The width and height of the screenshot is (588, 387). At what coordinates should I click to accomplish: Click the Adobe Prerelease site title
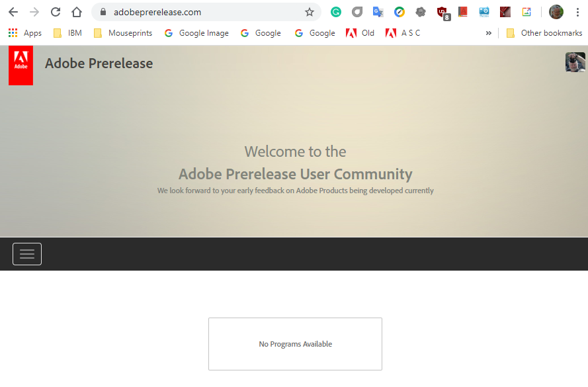(99, 64)
